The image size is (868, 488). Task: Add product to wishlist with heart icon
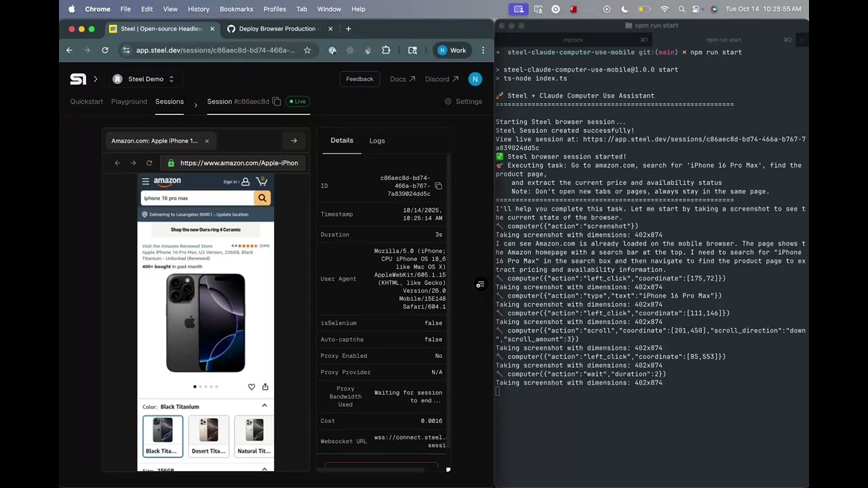click(252, 387)
